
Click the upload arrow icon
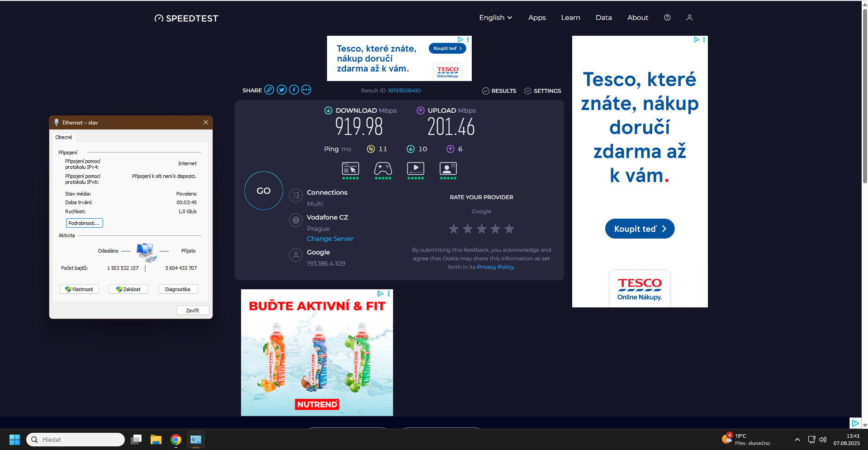pos(421,110)
